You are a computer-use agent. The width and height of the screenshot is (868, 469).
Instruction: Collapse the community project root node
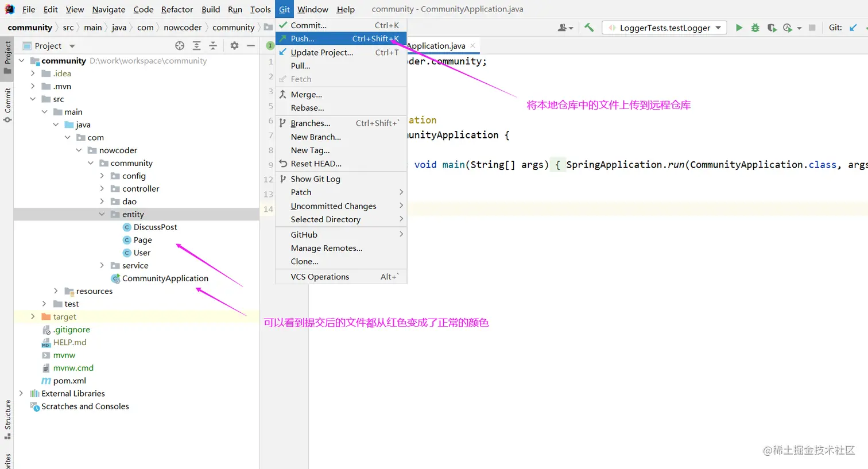[x=22, y=60]
